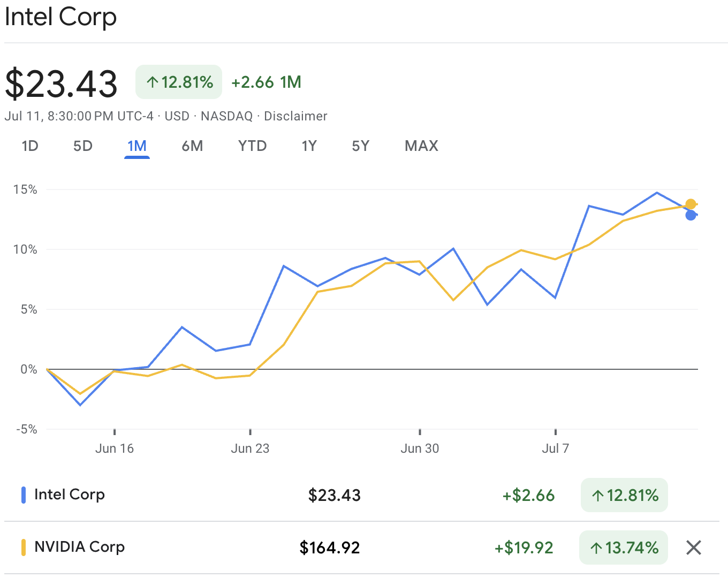Open the Disclaimer link

[295, 116]
